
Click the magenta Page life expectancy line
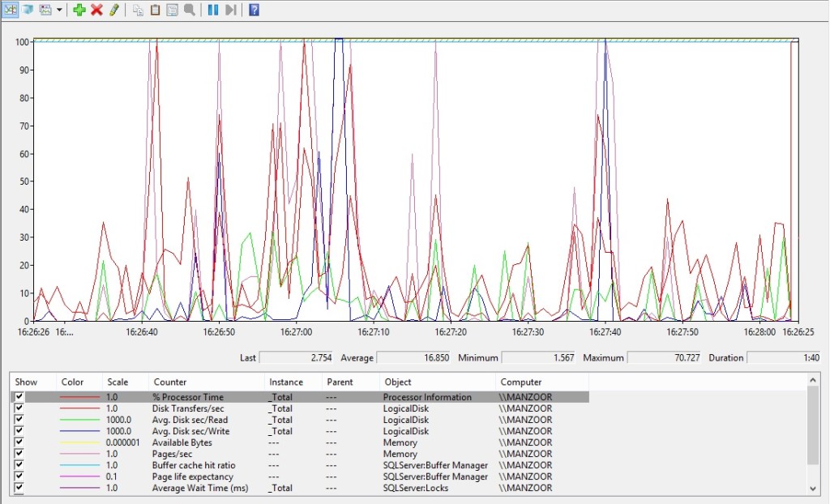point(79,476)
